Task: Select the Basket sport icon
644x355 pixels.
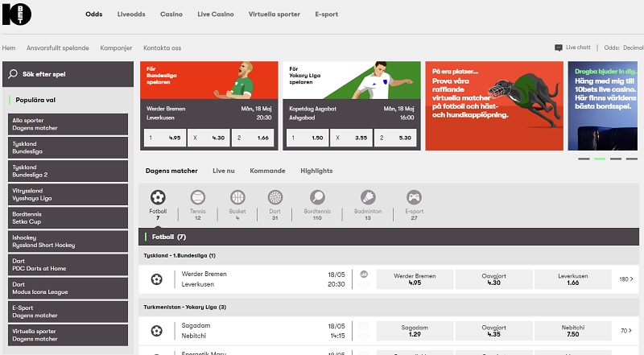Action: point(237,197)
